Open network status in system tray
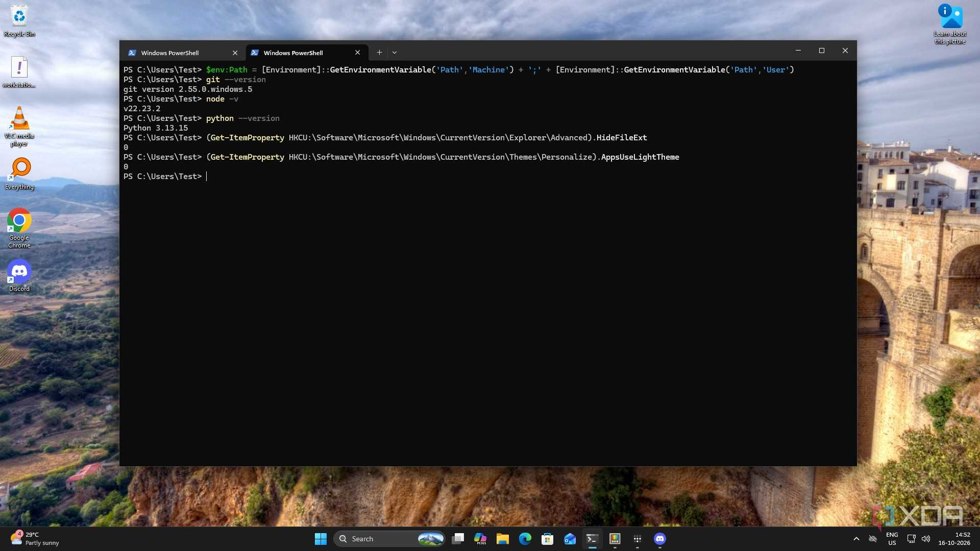 click(x=911, y=539)
